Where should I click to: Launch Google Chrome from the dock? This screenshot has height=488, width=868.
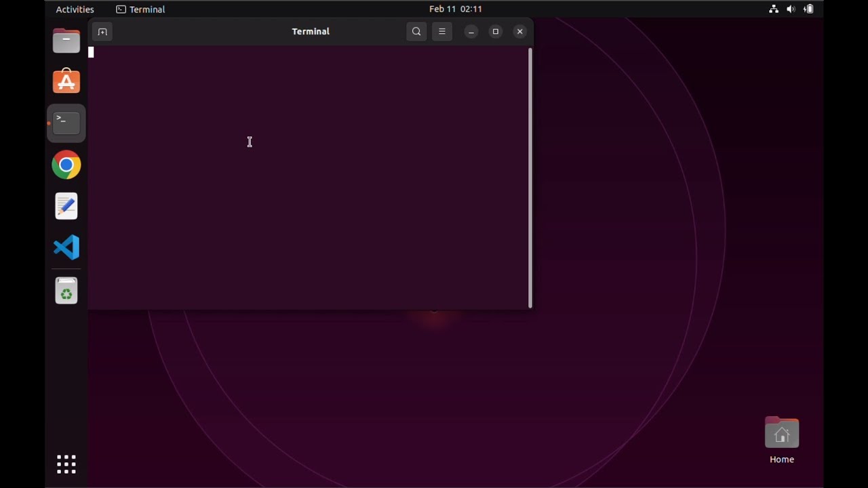tap(66, 165)
